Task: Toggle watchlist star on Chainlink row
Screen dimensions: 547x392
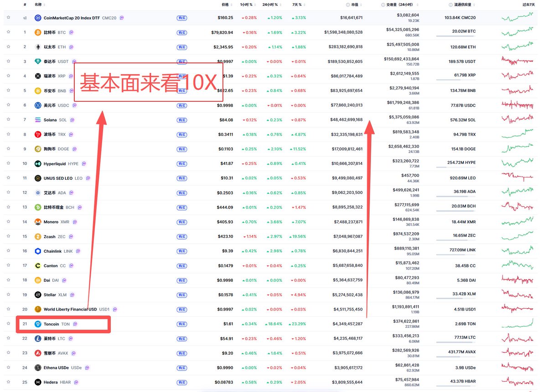Action: (9, 251)
